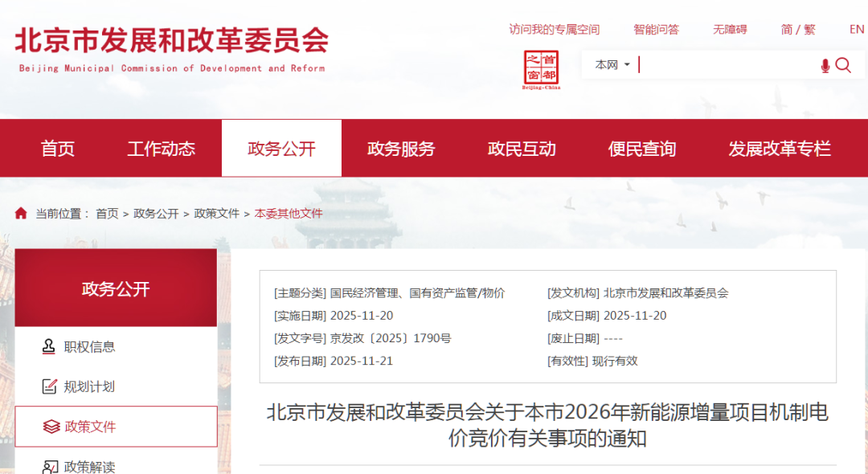868x474 pixels.
Task: Toggle 简/繁 traditional Chinese display
Action: (x=798, y=29)
